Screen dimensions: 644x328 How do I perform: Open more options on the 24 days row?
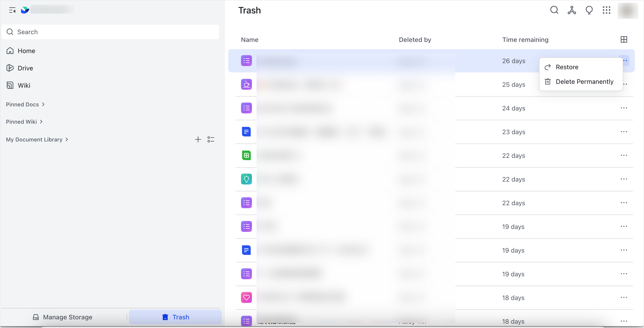pyautogui.click(x=624, y=108)
